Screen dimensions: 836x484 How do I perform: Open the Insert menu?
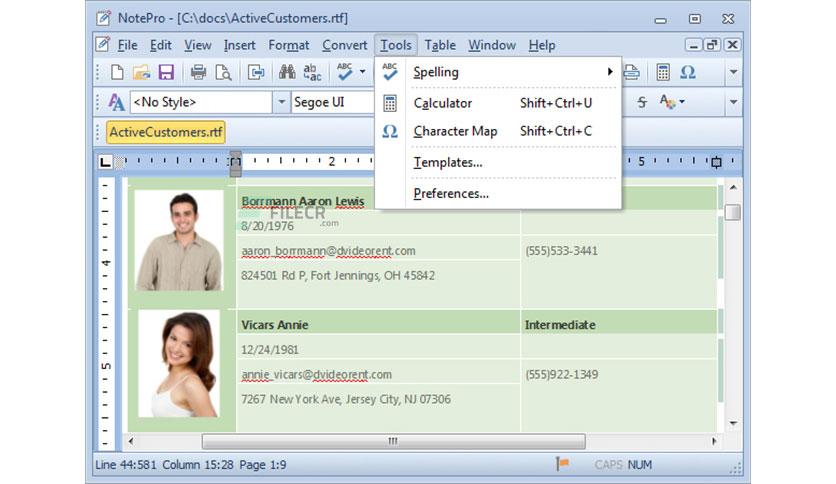click(239, 45)
